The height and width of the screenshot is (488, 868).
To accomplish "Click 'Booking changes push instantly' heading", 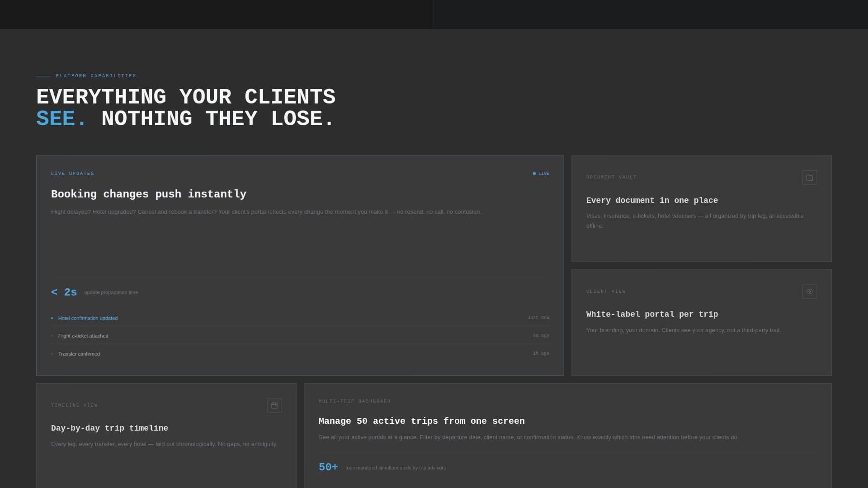I will 149,194.
